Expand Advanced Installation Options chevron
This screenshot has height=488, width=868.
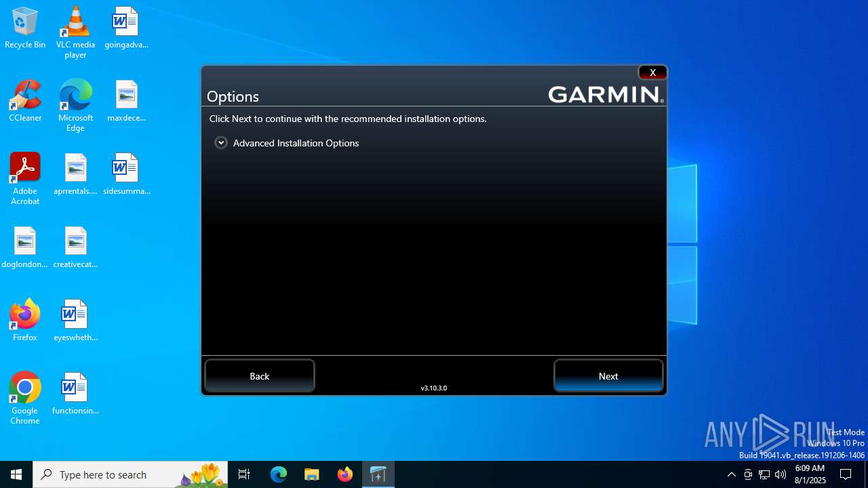(x=221, y=143)
